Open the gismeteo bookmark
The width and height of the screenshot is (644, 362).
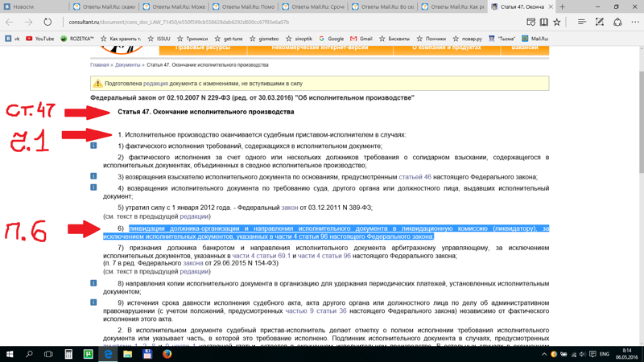(264, 39)
